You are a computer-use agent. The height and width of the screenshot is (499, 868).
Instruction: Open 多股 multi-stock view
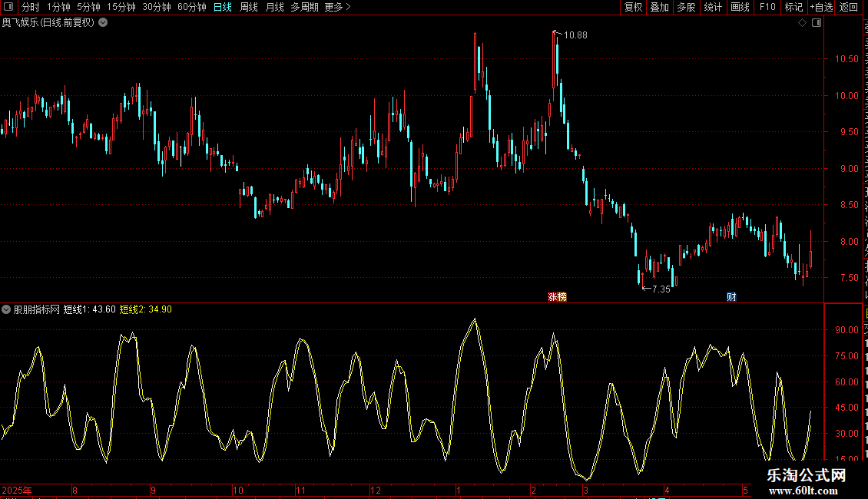(687, 7)
